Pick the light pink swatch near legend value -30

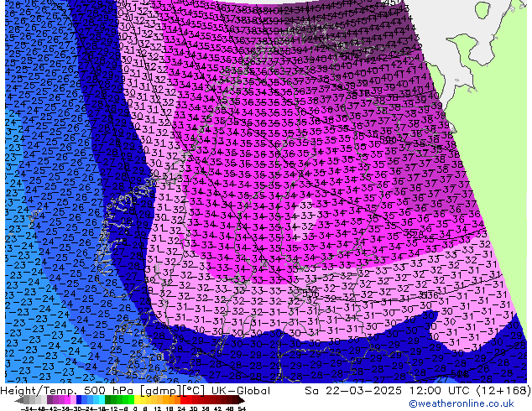pyautogui.click(x=73, y=400)
